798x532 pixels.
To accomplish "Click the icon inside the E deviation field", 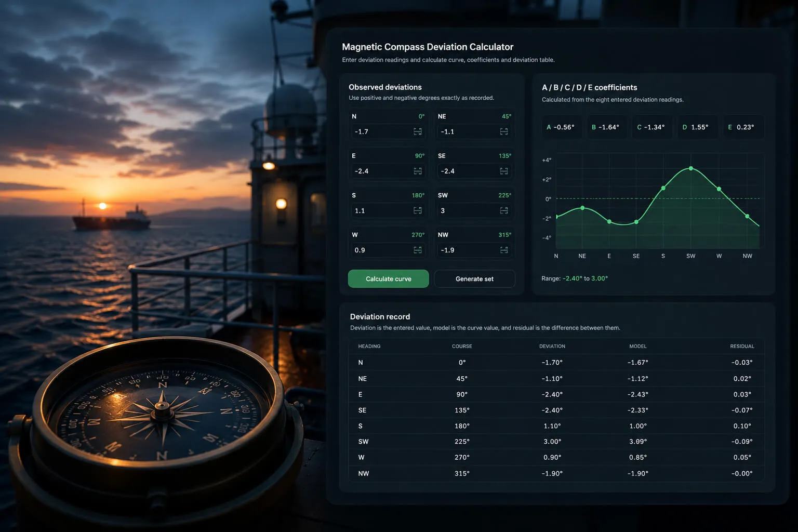I will pyautogui.click(x=418, y=171).
